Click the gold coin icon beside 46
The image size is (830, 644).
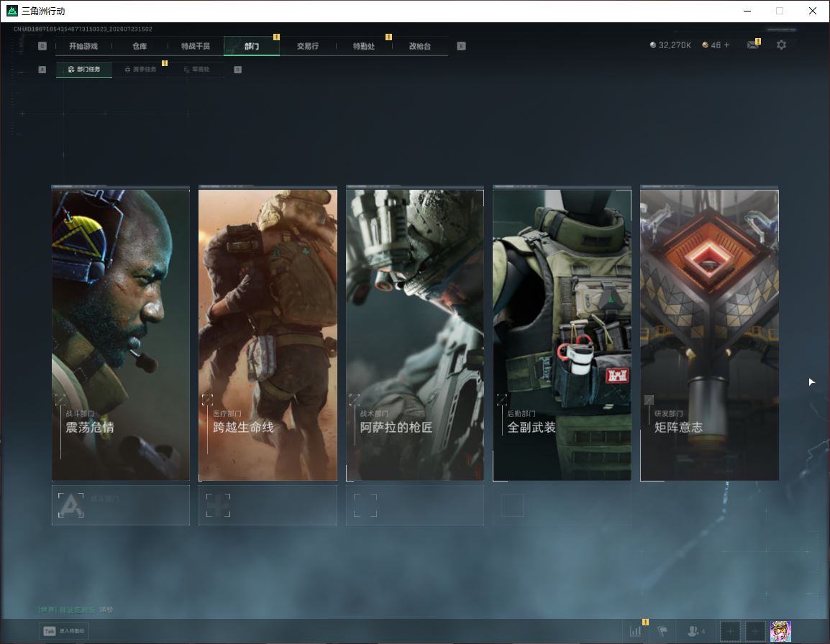tap(705, 45)
